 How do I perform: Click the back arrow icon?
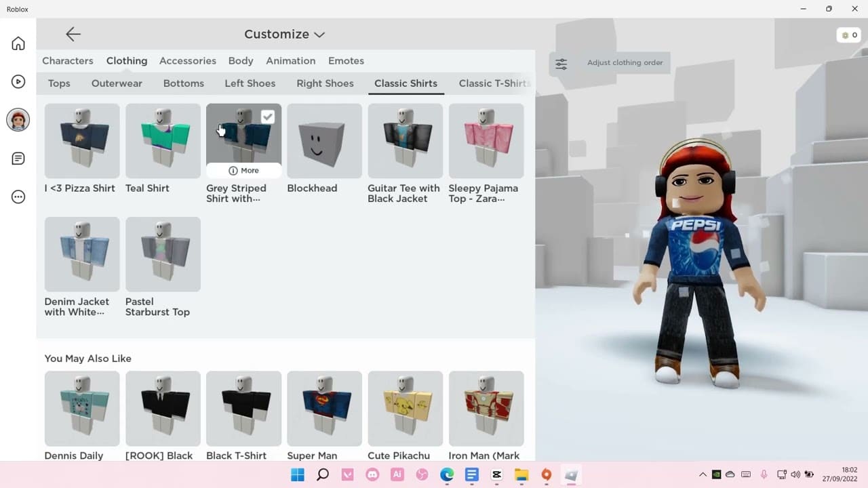point(73,34)
